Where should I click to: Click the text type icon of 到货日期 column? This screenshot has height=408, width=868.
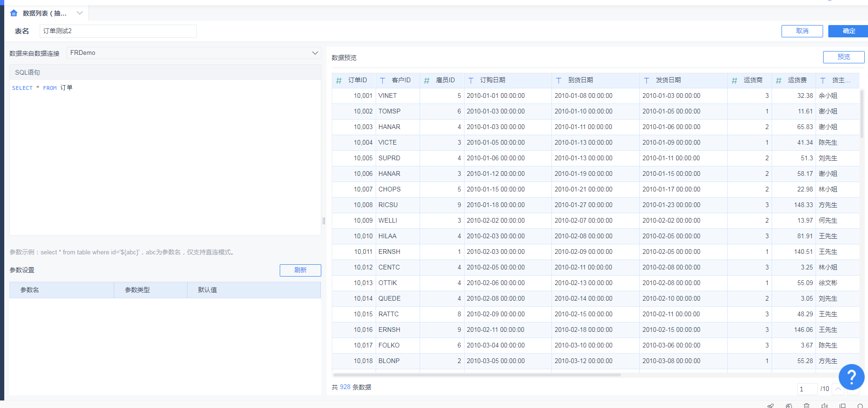559,80
